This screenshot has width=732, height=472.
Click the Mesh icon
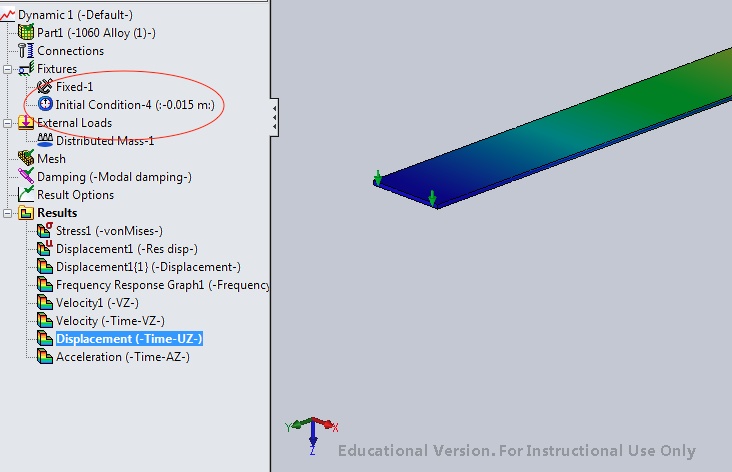point(26,158)
